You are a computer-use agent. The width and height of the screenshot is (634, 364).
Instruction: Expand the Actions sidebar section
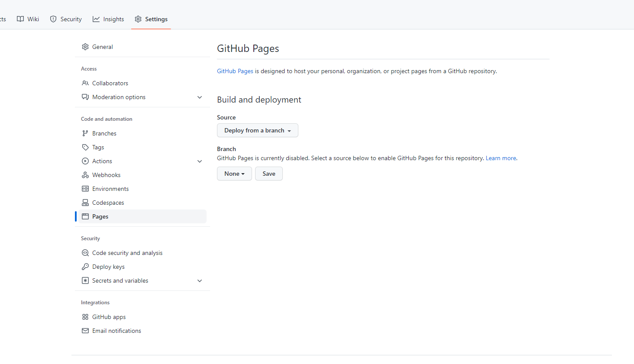click(x=200, y=161)
